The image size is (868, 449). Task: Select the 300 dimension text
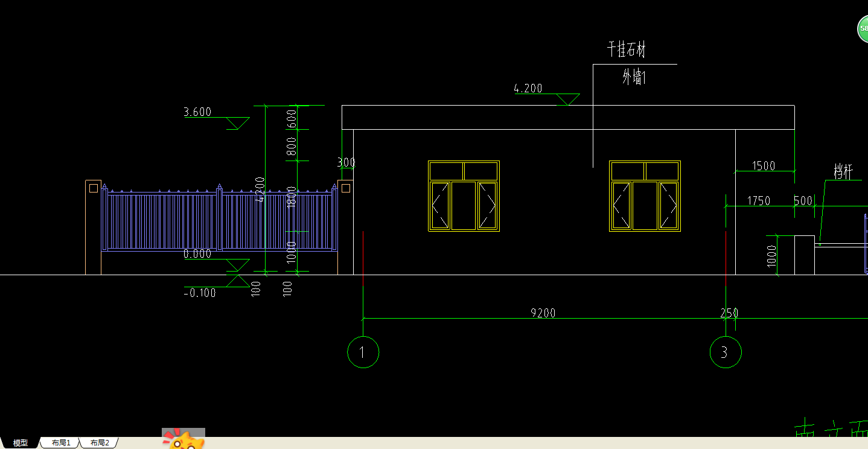[346, 162]
